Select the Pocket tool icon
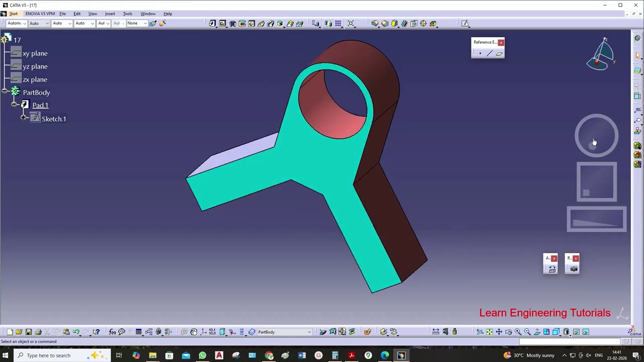Image resolution: width=644 pixels, height=362 pixels. [222, 23]
